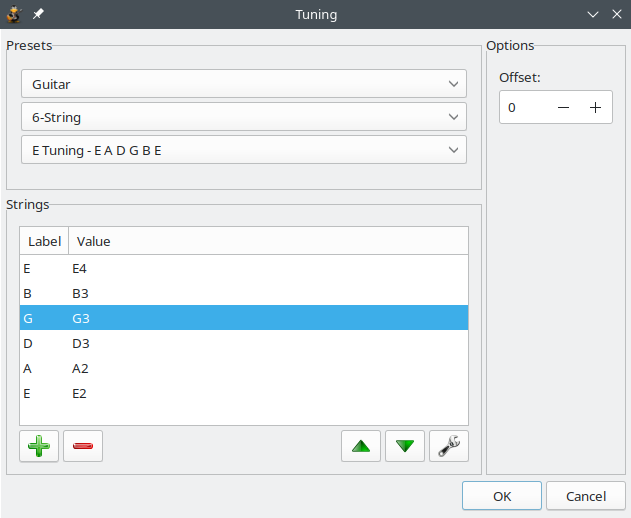Click the app icon in title bar
Viewport: 631px width, 518px height.
(x=14, y=14)
